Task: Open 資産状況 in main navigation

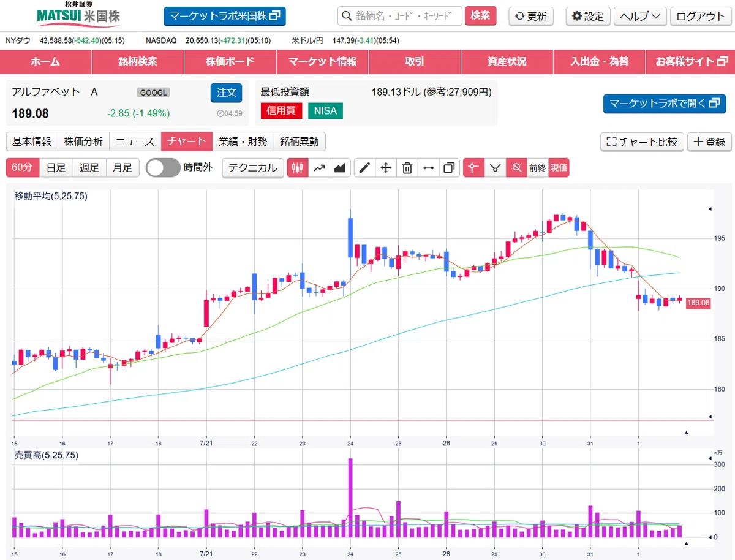Action: coord(507,61)
